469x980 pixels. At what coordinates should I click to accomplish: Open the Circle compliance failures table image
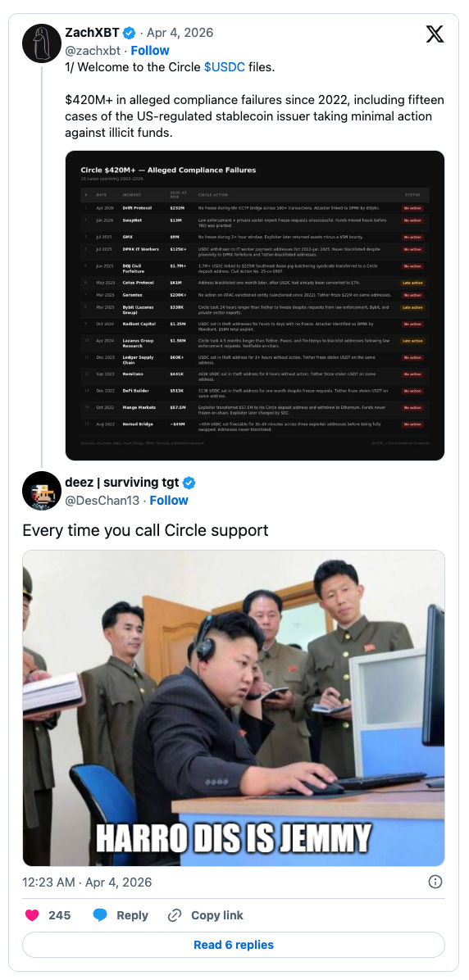pyautogui.click(x=254, y=306)
